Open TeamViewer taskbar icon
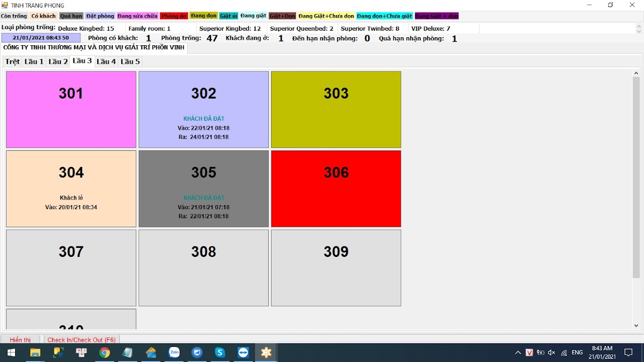Screen dimensions: 644x362 pos(244,352)
